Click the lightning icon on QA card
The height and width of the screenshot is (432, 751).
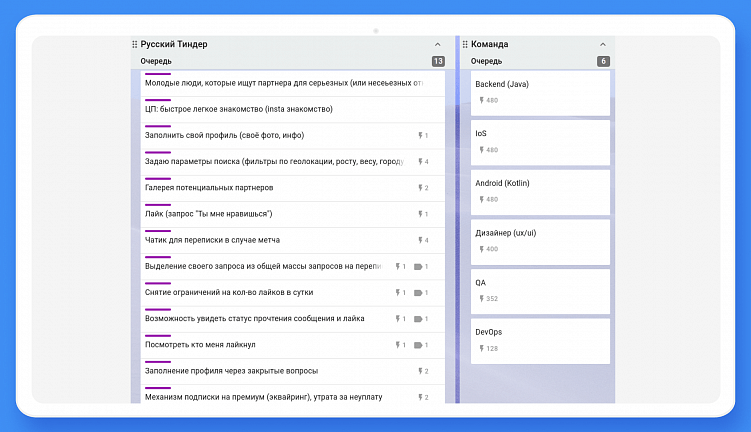[482, 298]
